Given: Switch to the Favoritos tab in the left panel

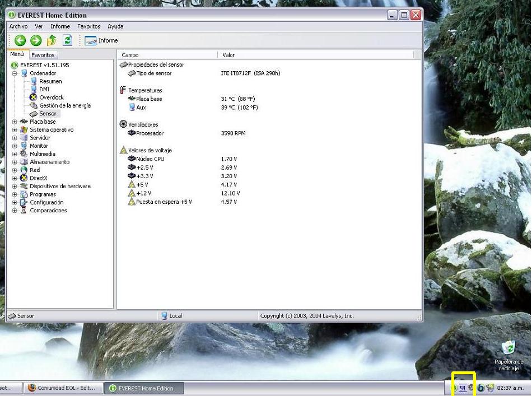Looking at the screenshot, I should point(43,55).
